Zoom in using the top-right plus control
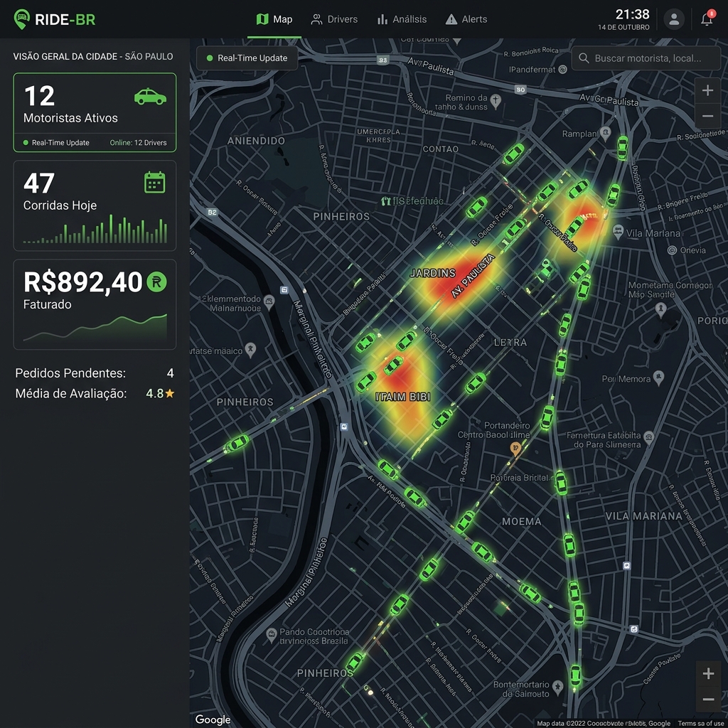Screen dimensions: 728x728 707,90
